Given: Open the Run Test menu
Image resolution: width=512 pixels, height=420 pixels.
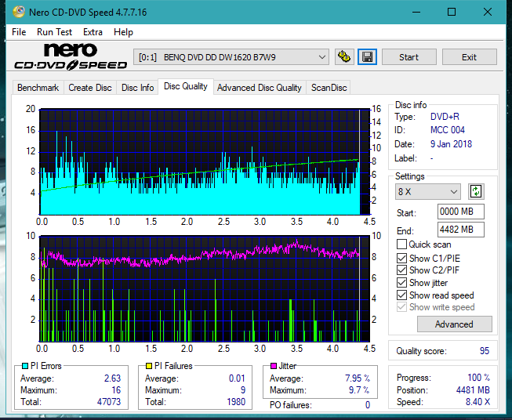Looking at the screenshot, I should point(54,32).
